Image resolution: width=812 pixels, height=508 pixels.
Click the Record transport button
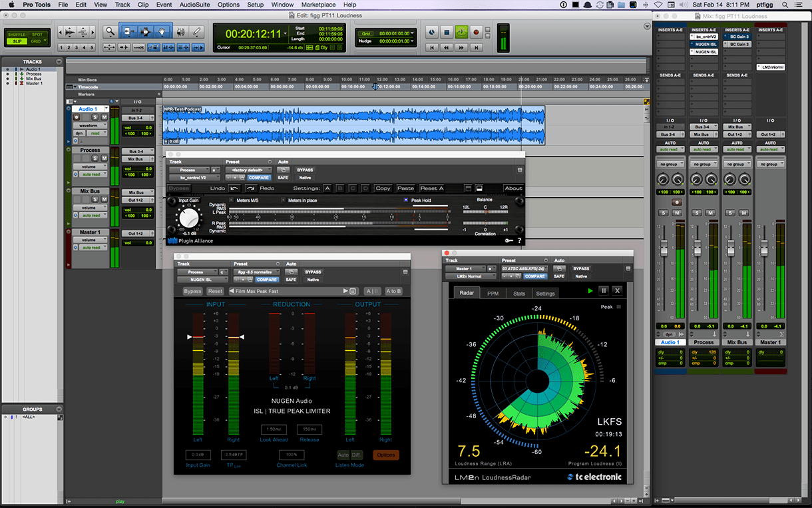point(476,32)
